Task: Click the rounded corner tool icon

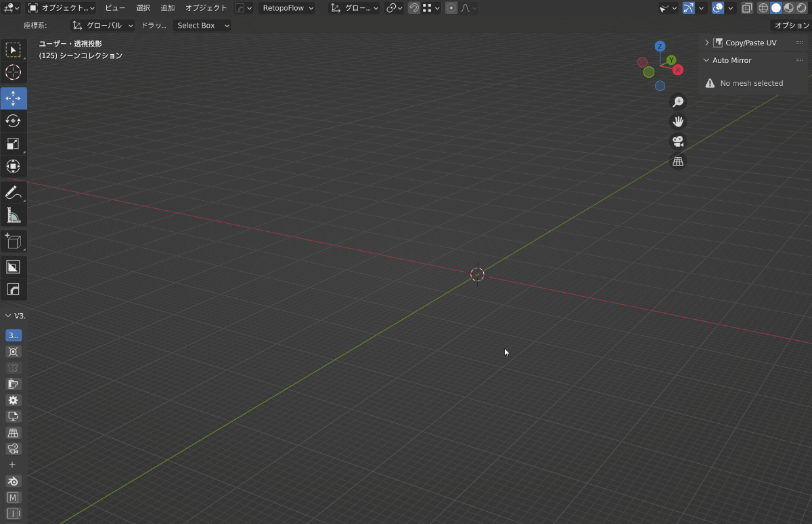Action: coord(14,289)
